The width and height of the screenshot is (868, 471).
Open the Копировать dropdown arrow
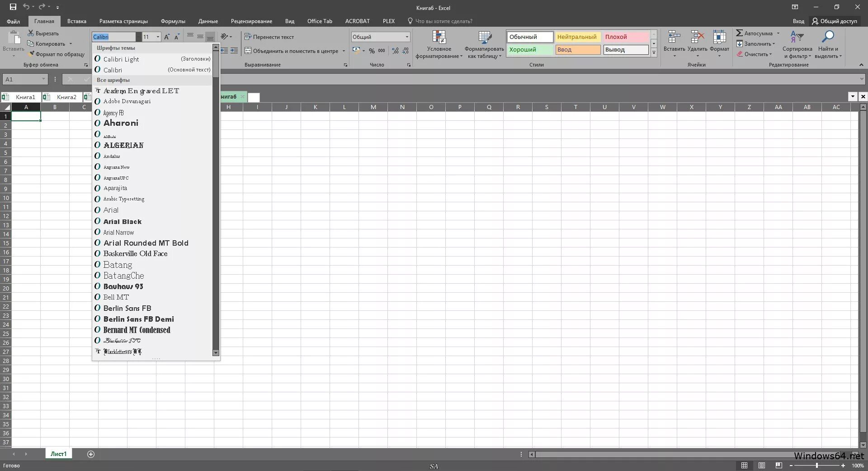tap(71, 44)
